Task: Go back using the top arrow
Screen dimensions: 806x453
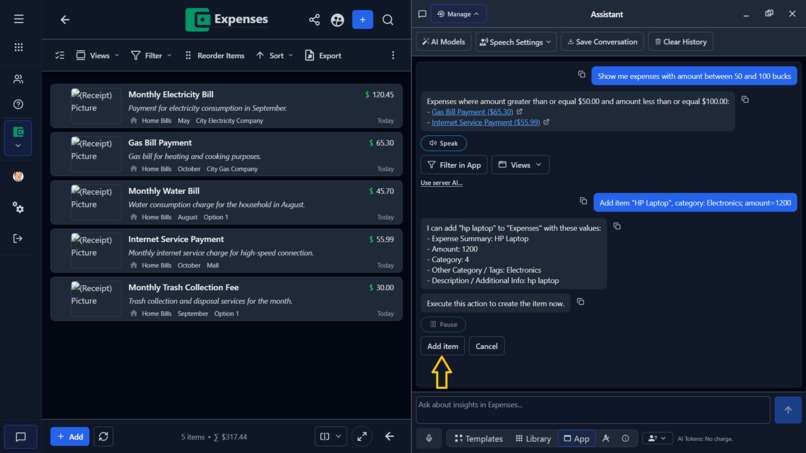Action: click(65, 20)
